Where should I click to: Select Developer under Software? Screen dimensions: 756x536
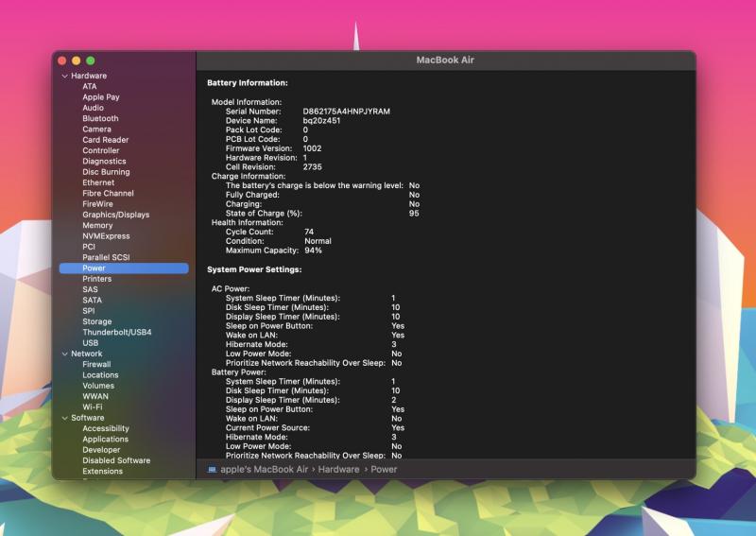101,450
